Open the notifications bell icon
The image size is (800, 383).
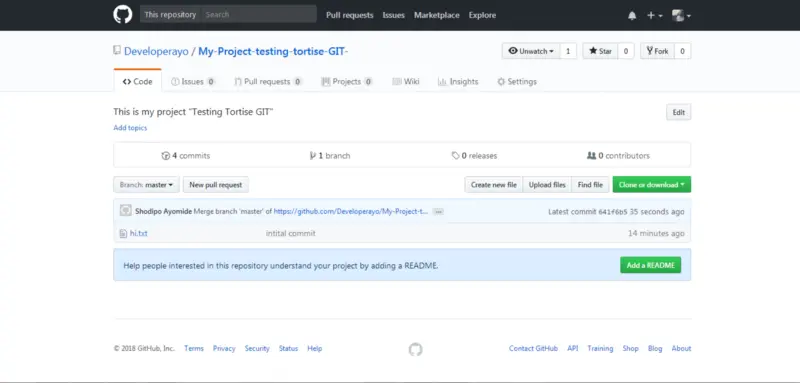point(632,16)
